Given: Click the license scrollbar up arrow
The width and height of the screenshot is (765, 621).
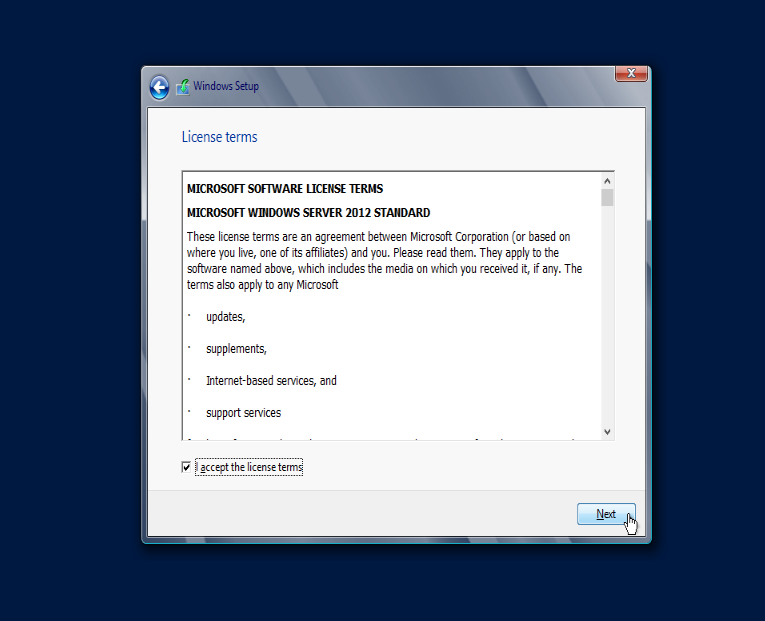Looking at the screenshot, I should 607,181.
